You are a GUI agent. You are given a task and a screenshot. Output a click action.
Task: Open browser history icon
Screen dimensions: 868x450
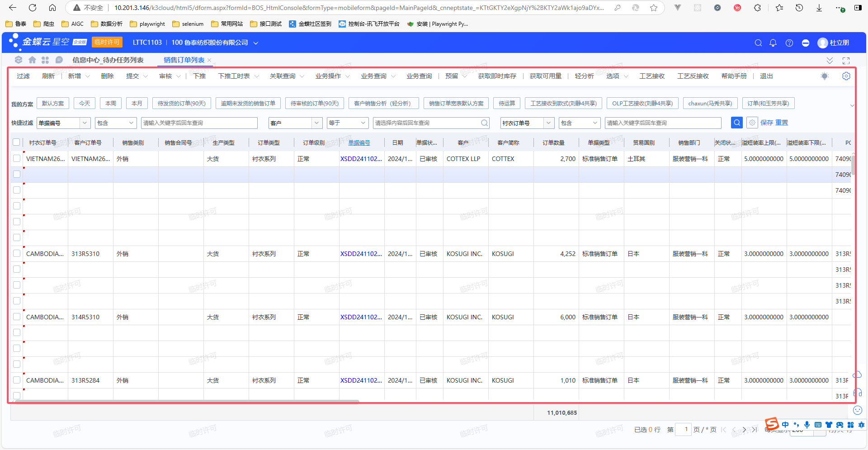point(799,8)
